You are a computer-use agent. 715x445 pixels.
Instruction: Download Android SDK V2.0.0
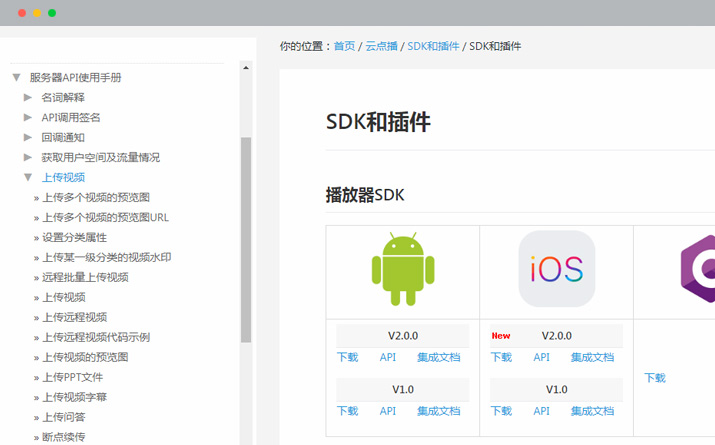[347, 357]
